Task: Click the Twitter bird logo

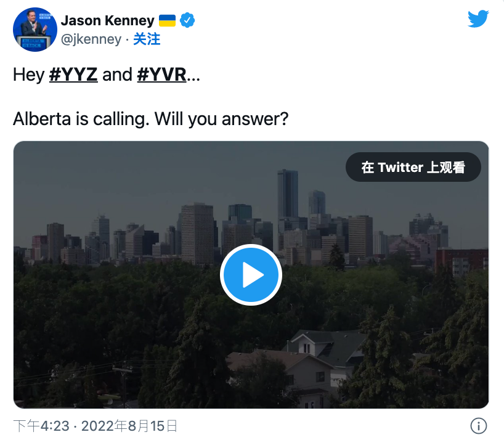Action: tap(478, 18)
